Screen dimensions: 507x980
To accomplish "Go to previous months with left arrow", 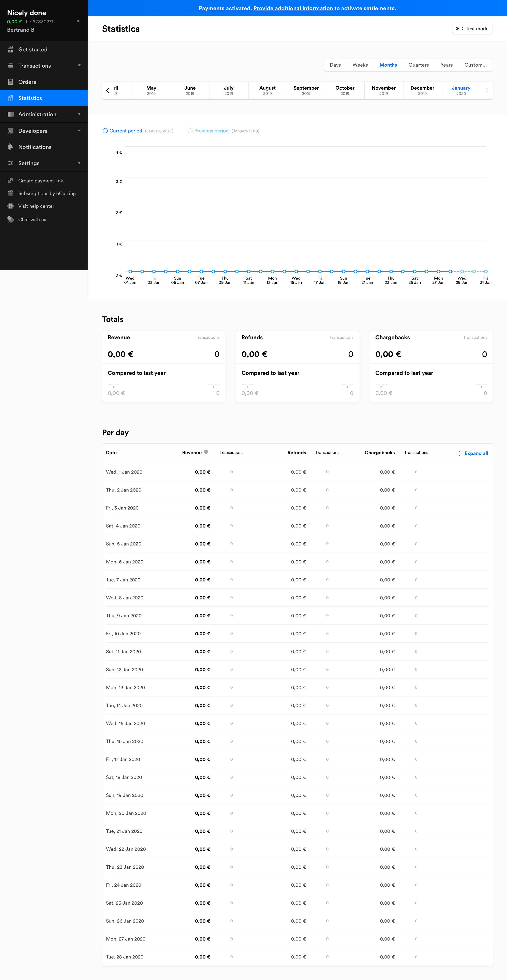I will point(107,91).
